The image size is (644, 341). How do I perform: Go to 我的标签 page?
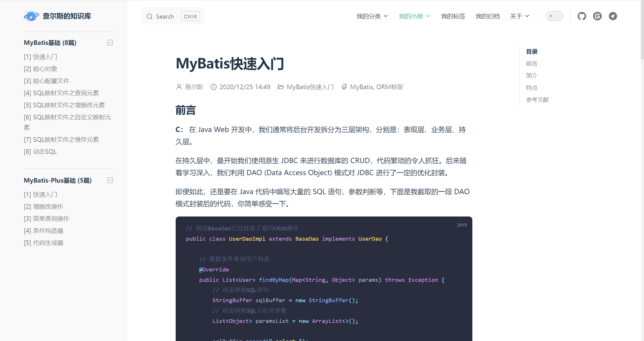pos(453,16)
